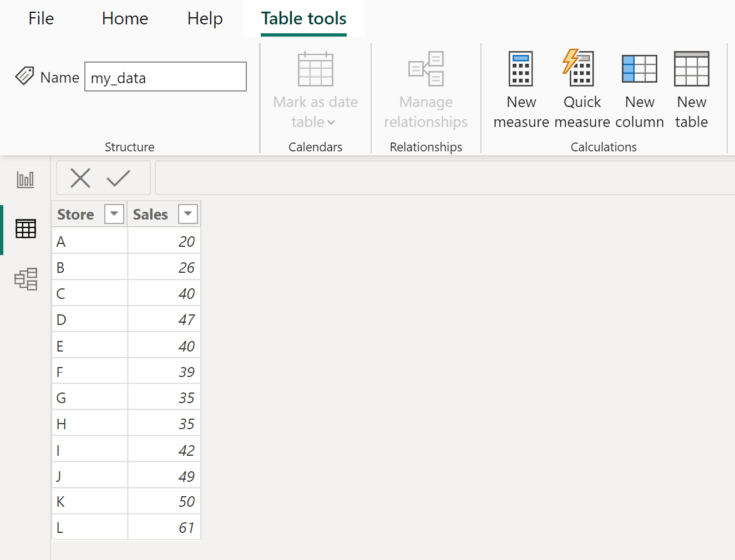This screenshot has width=735, height=560.
Task: Open the Sales column filter dropdown
Action: (187, 214)
